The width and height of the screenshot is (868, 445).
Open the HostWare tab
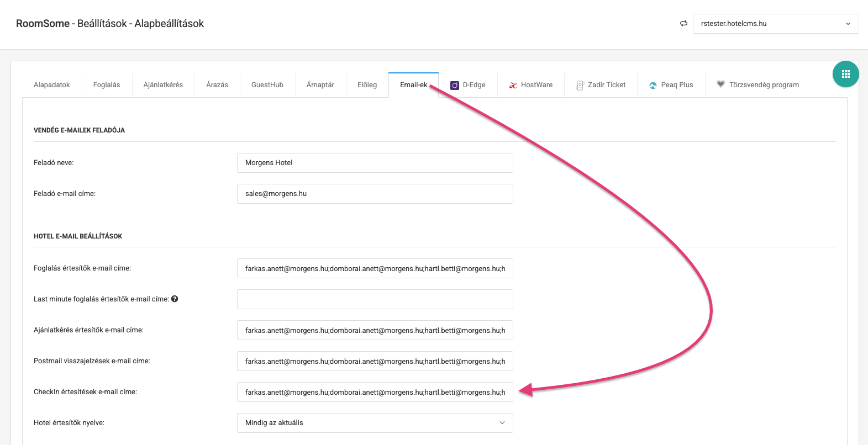[530, 85]
